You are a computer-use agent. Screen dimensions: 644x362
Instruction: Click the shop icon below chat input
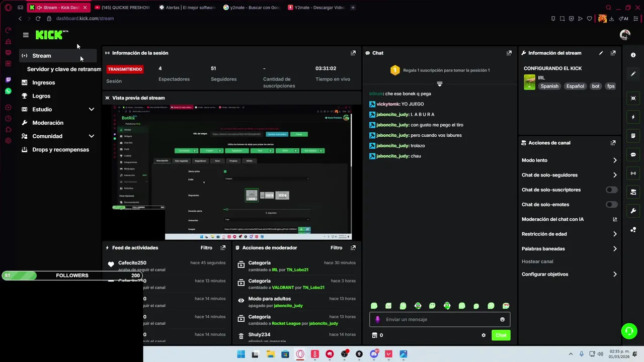[x=374, y=335]
